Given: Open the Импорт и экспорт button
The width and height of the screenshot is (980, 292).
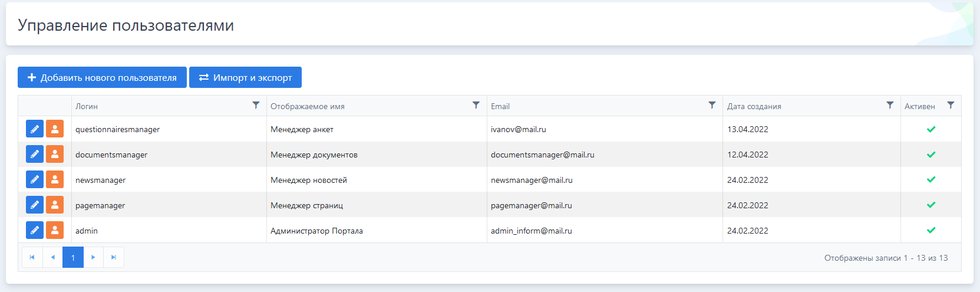Looking at the screenshot, I should (x=245, y=77).
